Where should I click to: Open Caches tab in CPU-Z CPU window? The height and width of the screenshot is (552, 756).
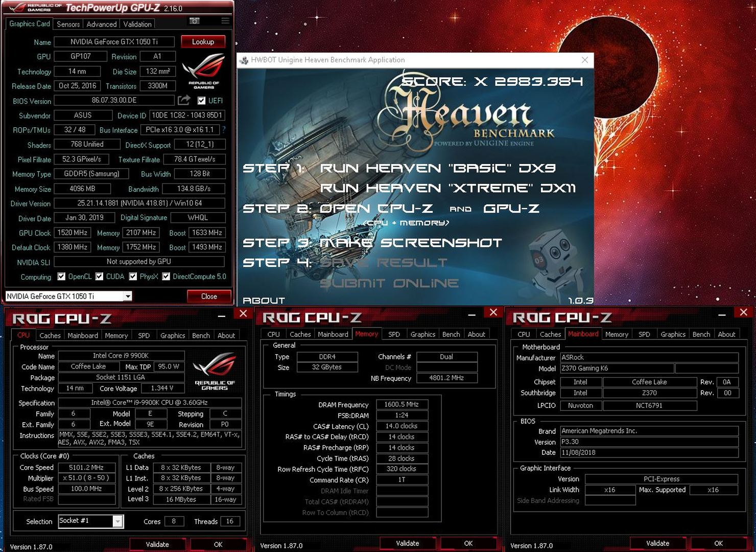coord(50,335)
